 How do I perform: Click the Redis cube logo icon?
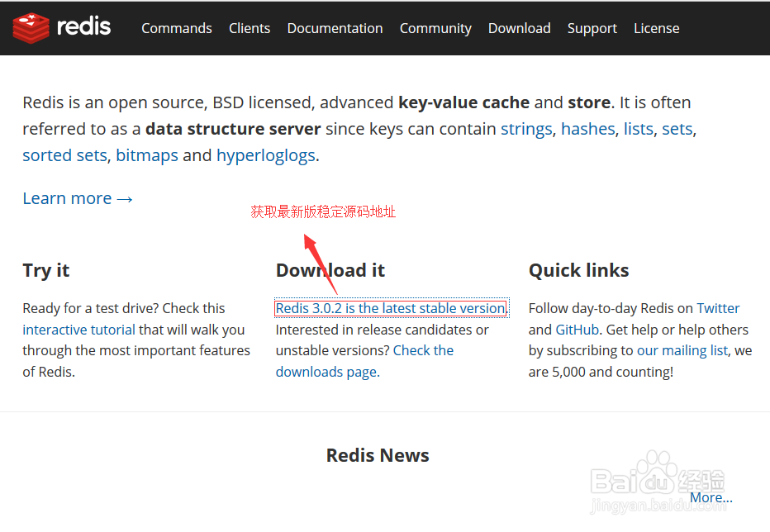[31, 28]
